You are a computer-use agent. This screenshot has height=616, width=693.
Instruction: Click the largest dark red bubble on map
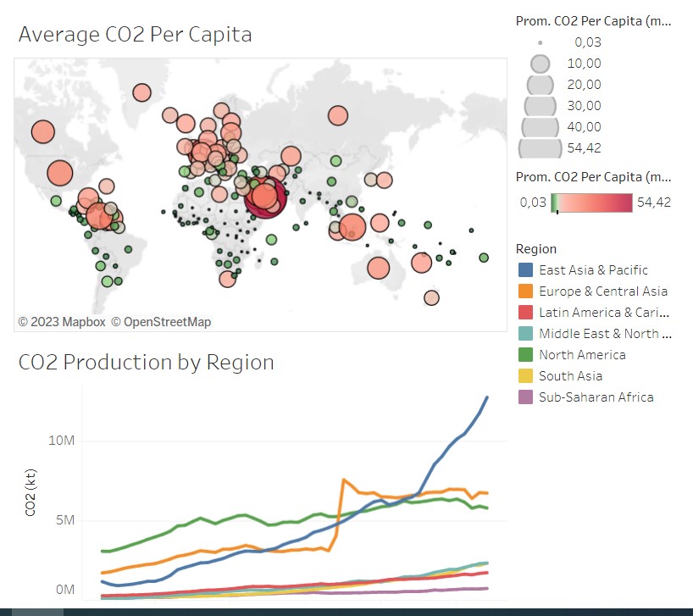(x=266, y=197)
